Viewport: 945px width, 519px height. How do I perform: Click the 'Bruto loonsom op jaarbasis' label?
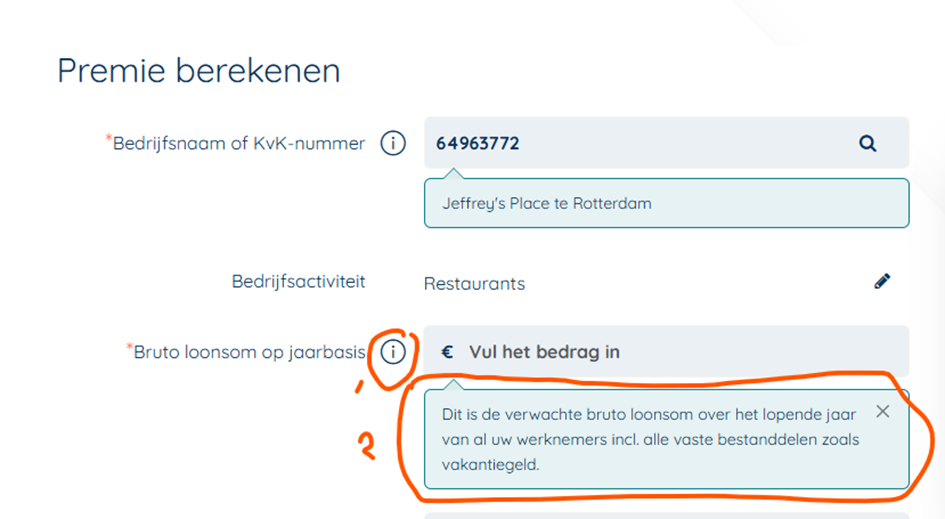tap(249, 352)
